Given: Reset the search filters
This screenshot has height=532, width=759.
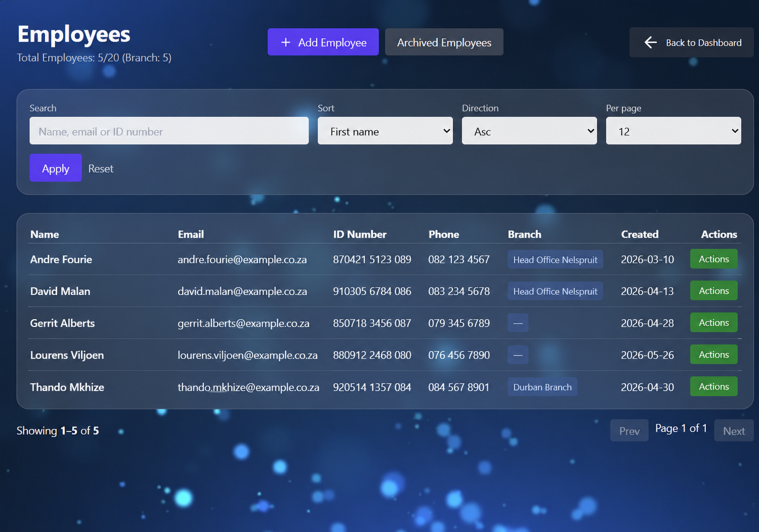Looking at the screenshot, I should pos(101,169).
